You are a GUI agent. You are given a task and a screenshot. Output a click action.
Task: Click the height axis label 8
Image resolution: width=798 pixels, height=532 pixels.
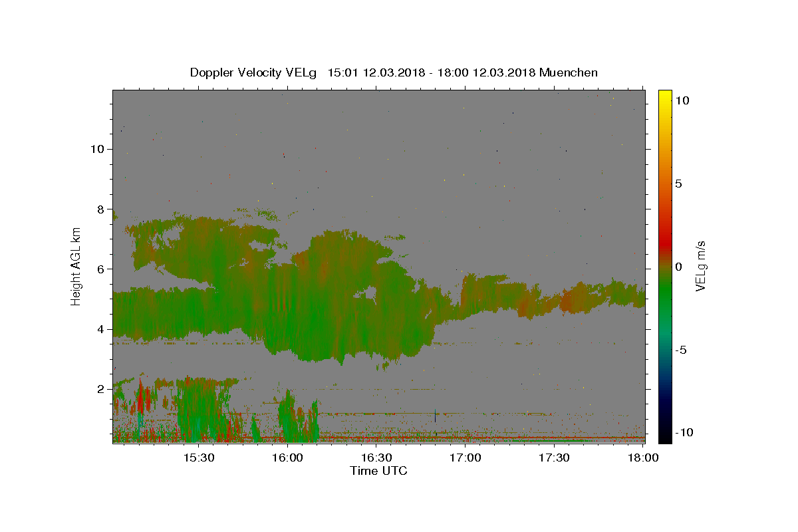pos(101,209)
